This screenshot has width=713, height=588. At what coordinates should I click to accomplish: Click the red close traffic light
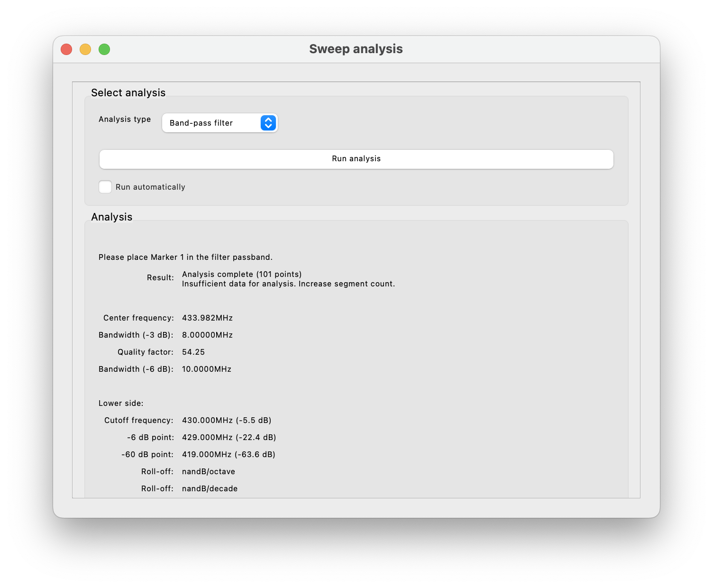66,49
